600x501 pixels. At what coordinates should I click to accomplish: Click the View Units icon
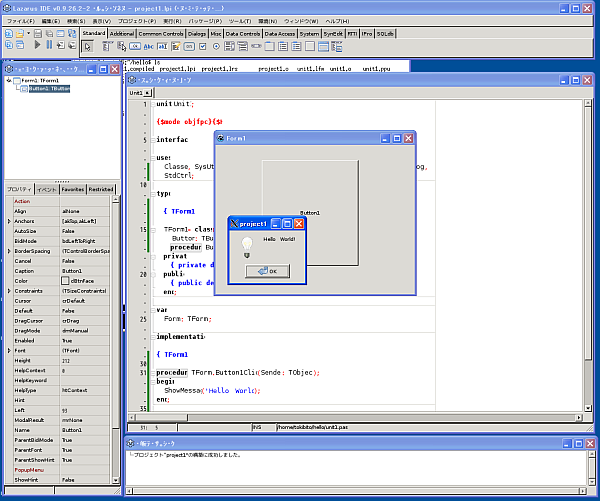coord(9,45)
